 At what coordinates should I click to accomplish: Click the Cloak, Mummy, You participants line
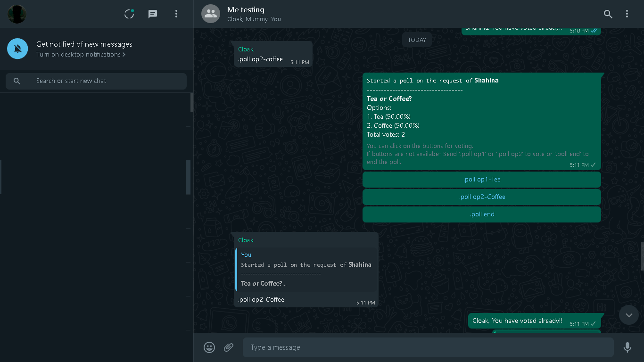click(254, 19)
